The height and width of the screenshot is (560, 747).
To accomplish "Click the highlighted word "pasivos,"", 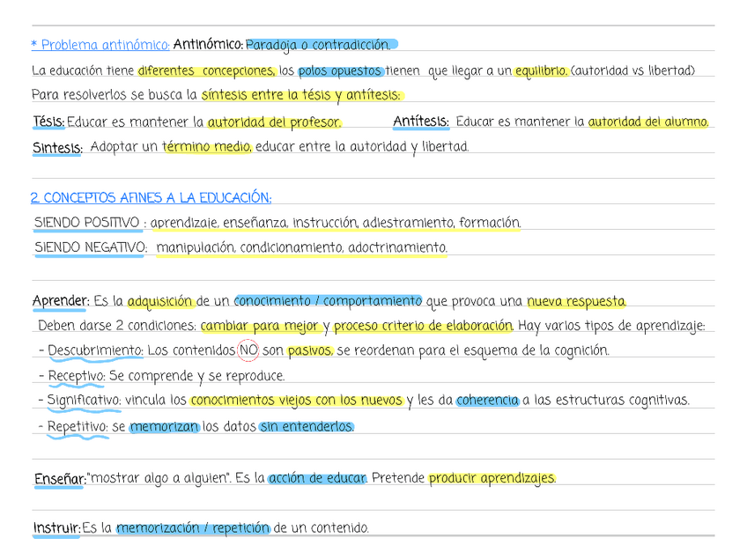I will (311, 351).
